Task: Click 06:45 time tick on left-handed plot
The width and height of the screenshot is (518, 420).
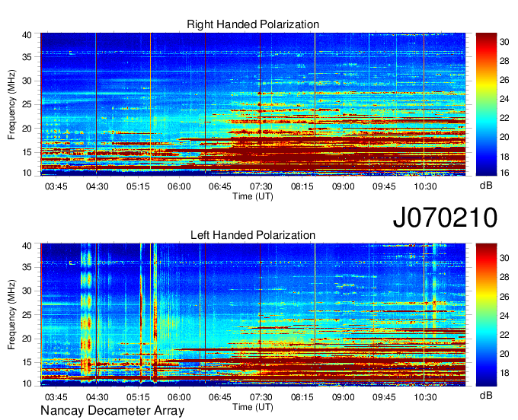Action: coord(220,397)
